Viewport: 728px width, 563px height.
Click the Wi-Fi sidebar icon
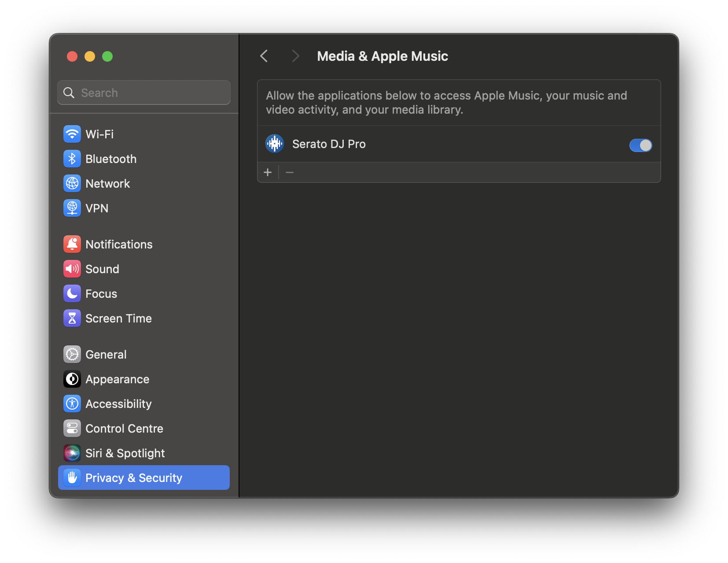pos(72,134)
